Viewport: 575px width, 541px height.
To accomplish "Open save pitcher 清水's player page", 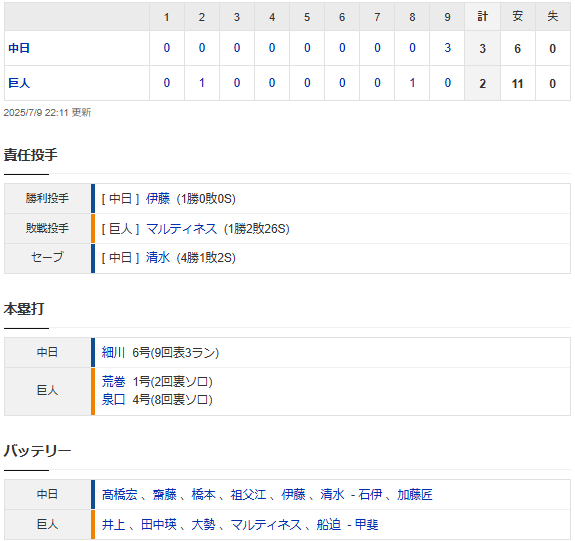I will pyautogui.click(x=158, y=257).
